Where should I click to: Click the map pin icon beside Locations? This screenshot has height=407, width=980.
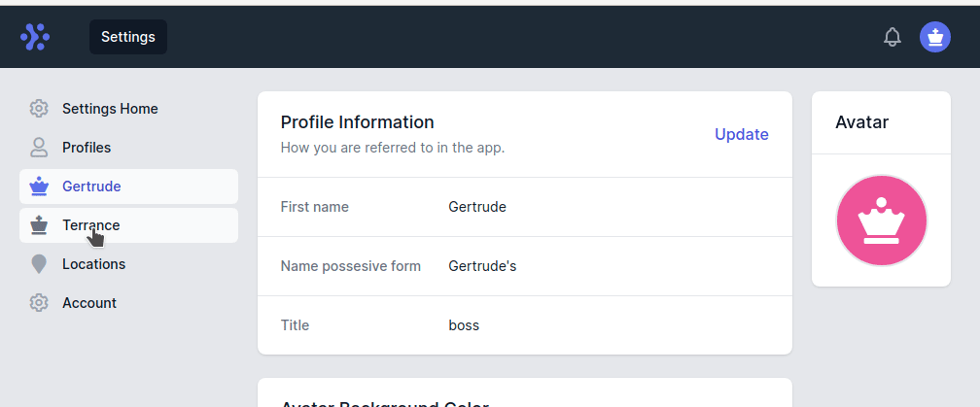[x=39, y=264]
